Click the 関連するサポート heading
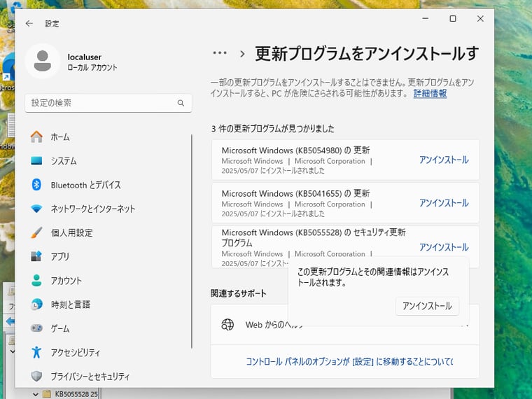532x399 pixels. (238, 293)
